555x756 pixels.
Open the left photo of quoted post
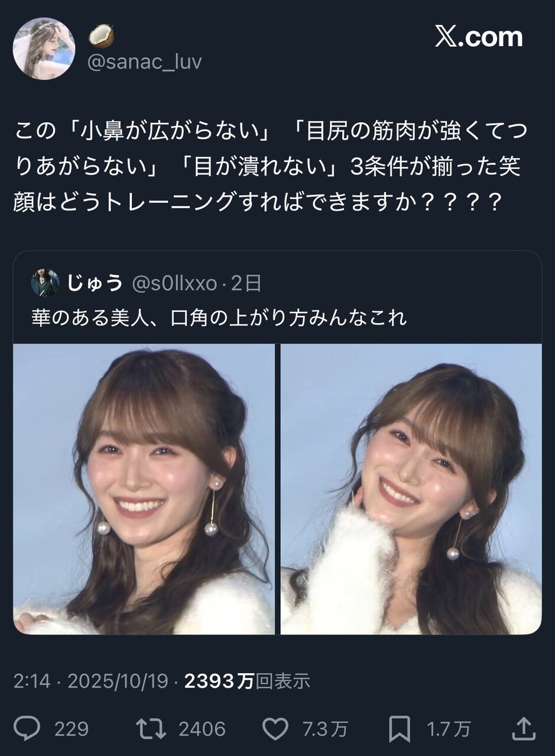point(144,489)
